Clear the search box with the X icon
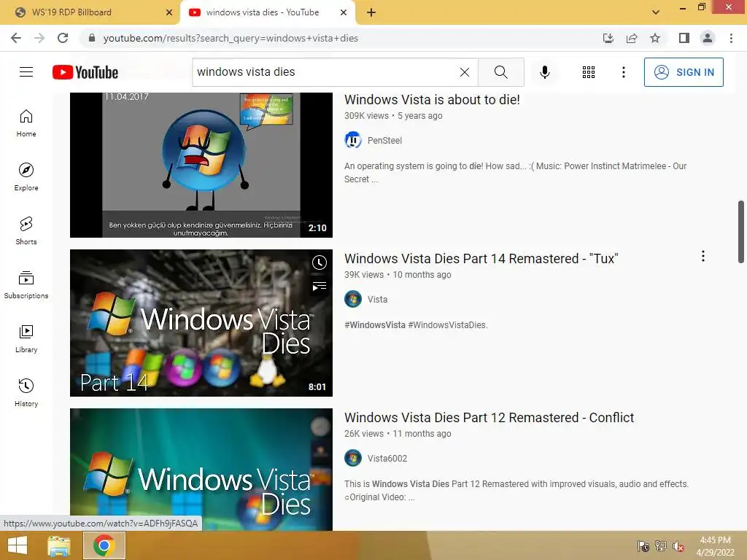 [x=465, y=72]
